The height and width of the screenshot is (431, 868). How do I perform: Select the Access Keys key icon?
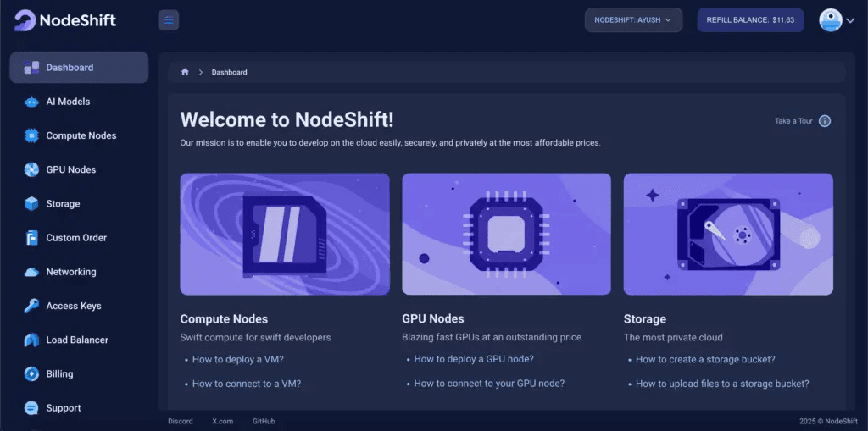point(31,306)
